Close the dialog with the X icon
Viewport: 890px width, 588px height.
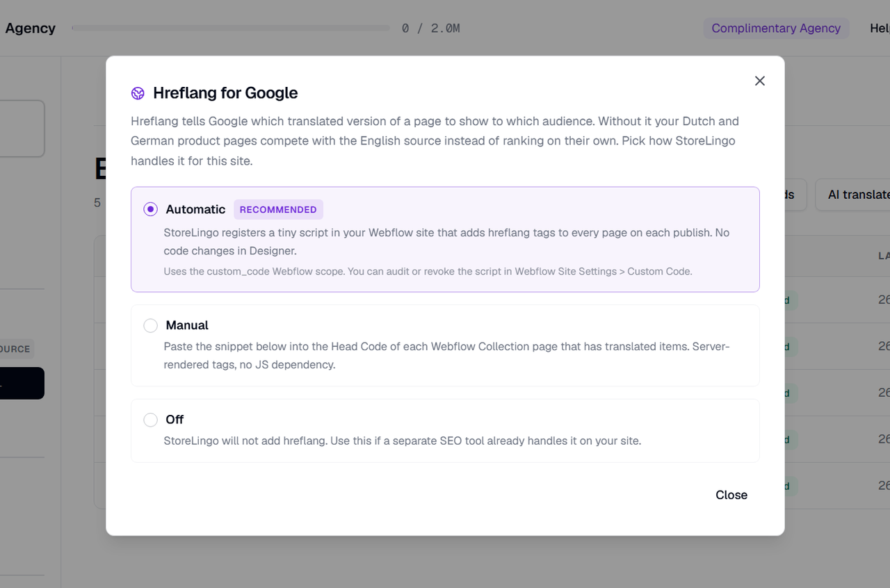[759, 81]
